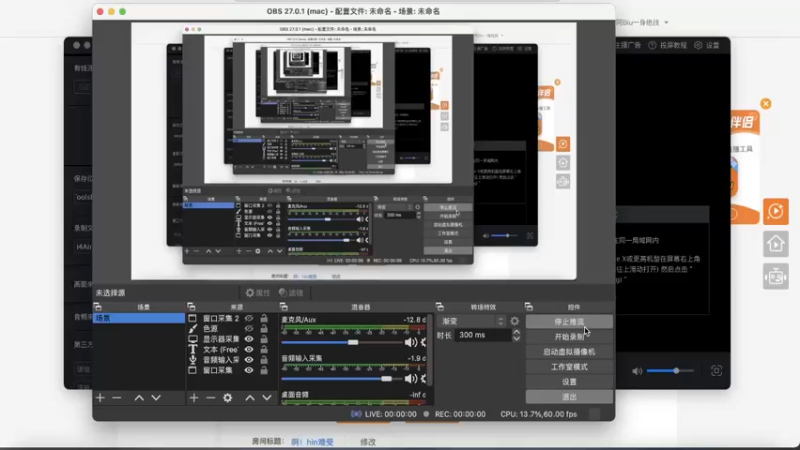This screenshot has width=800, height=450.
Task: Toggle lock on 显示器采集 source
Action: pyautogui.click(x=264, y=339)
